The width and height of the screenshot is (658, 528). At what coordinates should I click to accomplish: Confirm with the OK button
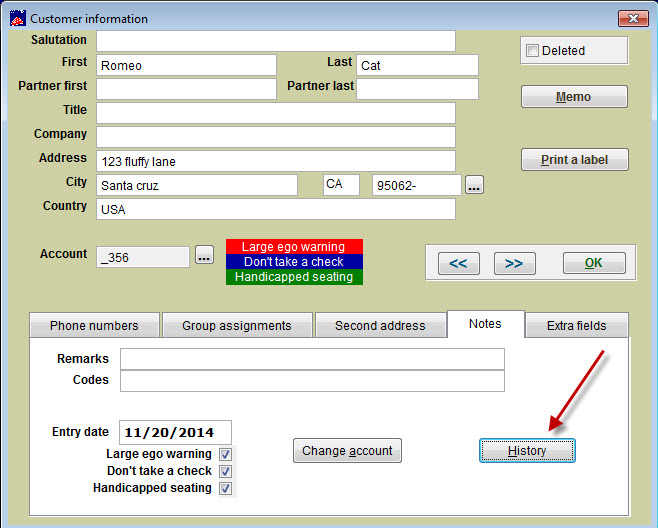click(x=594, y=263)
